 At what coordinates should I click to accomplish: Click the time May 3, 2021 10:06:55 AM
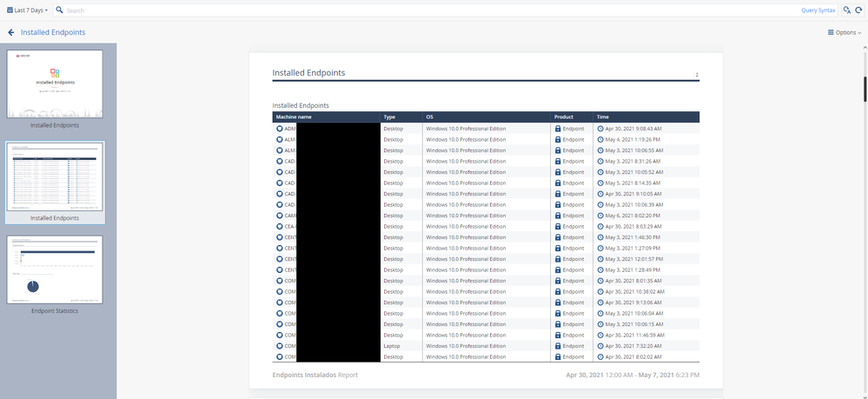tap(633, 150)
